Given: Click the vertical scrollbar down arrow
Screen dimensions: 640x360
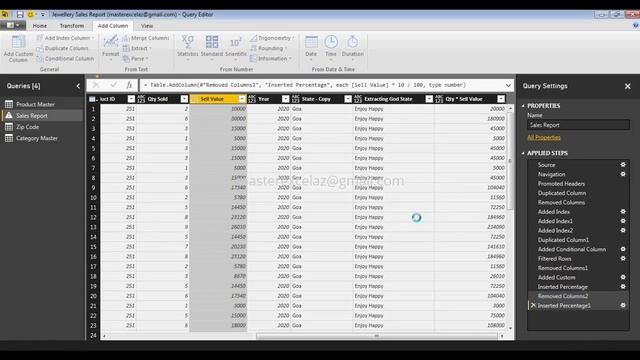Looking at the screenshot, I should [x=510, y=328].
